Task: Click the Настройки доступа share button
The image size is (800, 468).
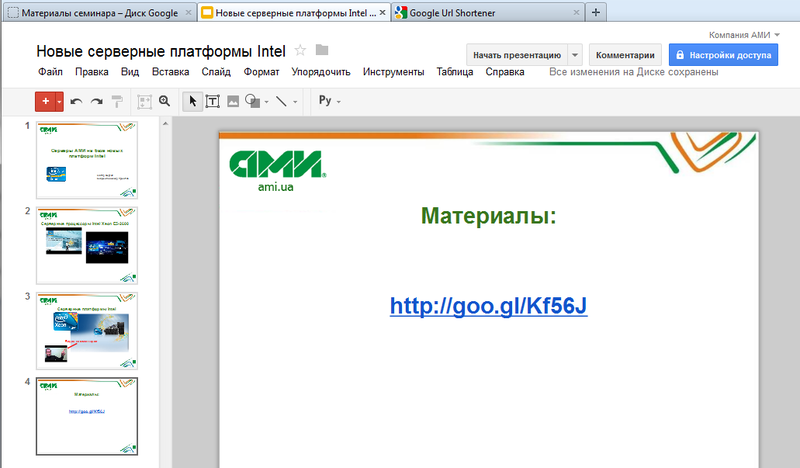Action: [723, 55]
